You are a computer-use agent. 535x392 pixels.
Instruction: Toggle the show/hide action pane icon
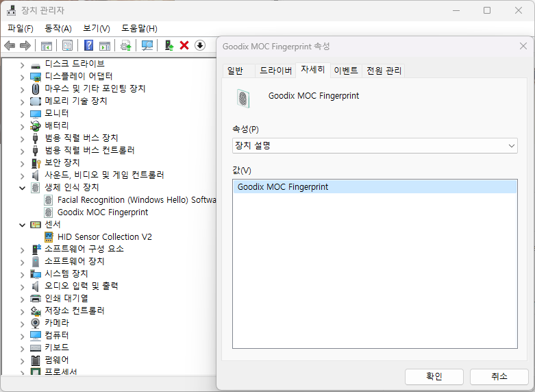coord(105,45)
